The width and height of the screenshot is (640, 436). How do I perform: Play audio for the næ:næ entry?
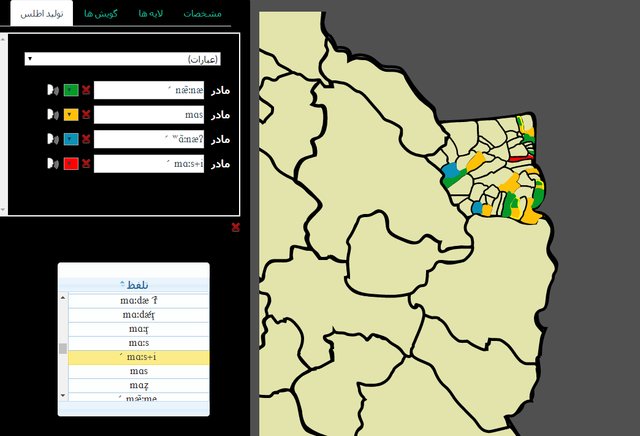[51, 90]
